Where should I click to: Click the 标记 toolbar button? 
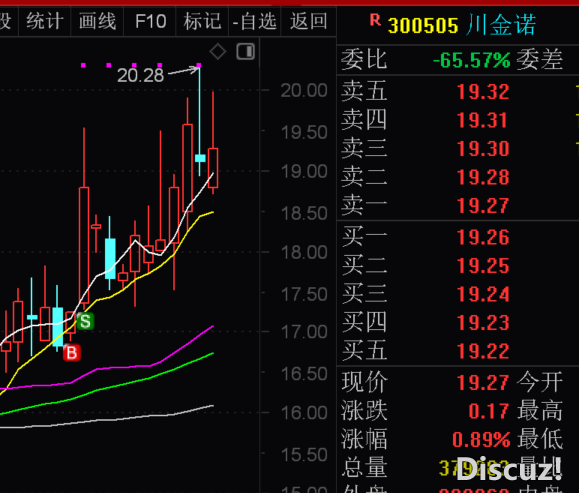tap(202, 21)
